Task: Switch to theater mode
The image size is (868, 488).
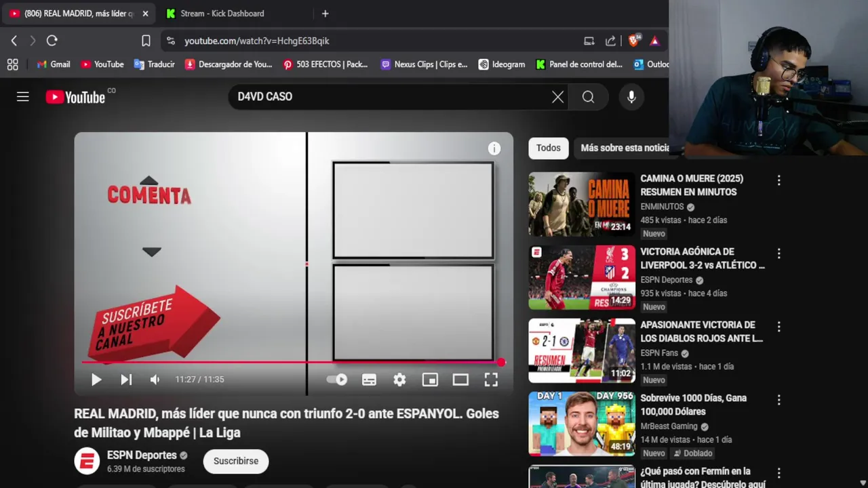Action: [x=460, y=380]
